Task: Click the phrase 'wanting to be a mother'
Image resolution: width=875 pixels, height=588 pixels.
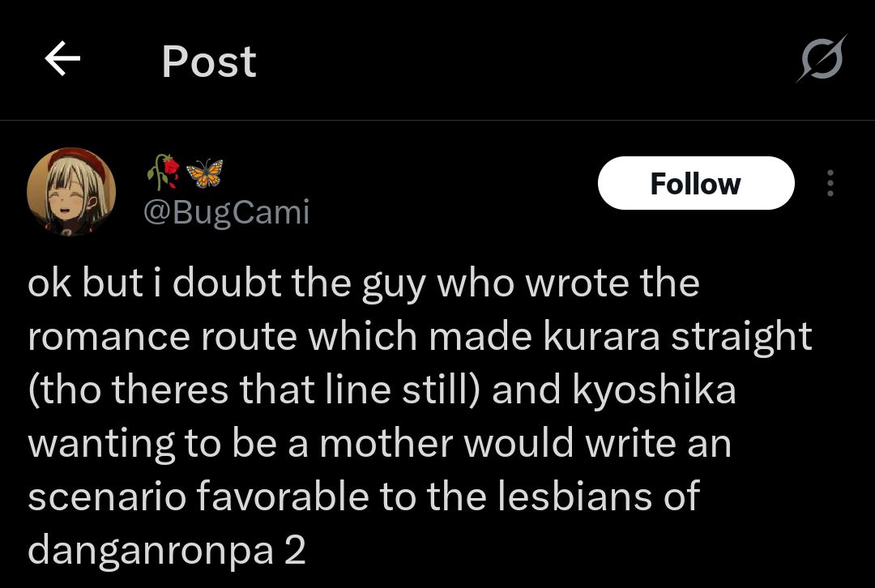Action: (241, 444)
